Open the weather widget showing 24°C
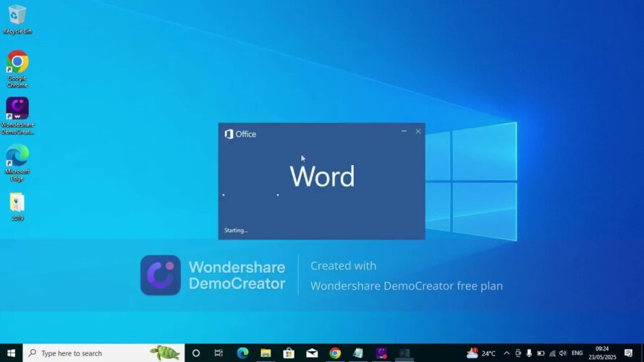The width and height of the screenshot is (644, 362). (x=481, y=353)
